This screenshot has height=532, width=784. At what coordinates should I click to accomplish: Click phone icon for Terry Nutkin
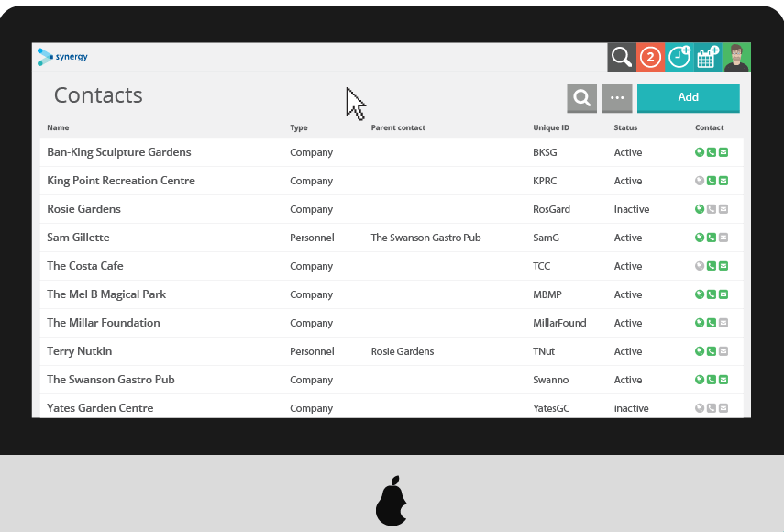click(712, 351)
